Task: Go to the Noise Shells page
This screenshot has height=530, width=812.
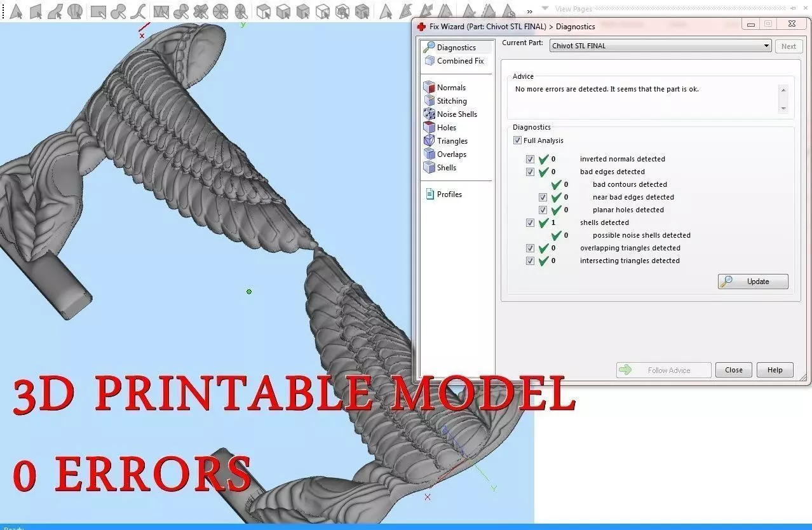Action: (457, 114)
